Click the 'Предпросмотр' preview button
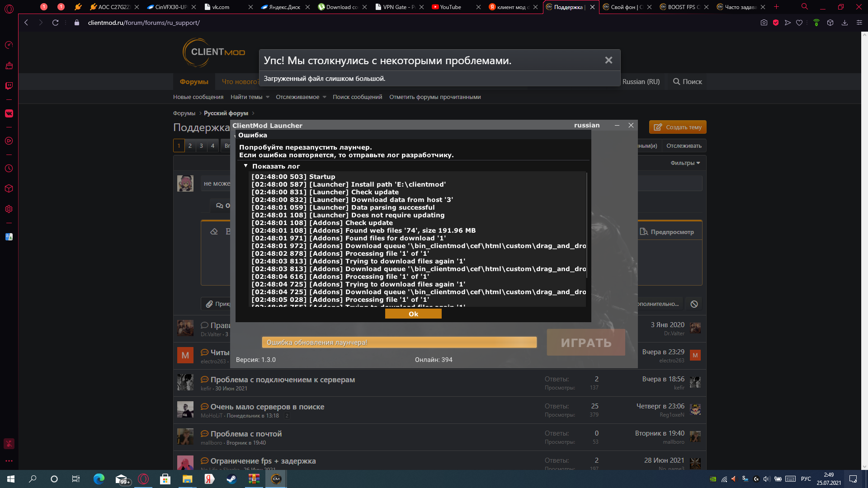The height and width of the screenshot is (488, 868). [667, 232]
